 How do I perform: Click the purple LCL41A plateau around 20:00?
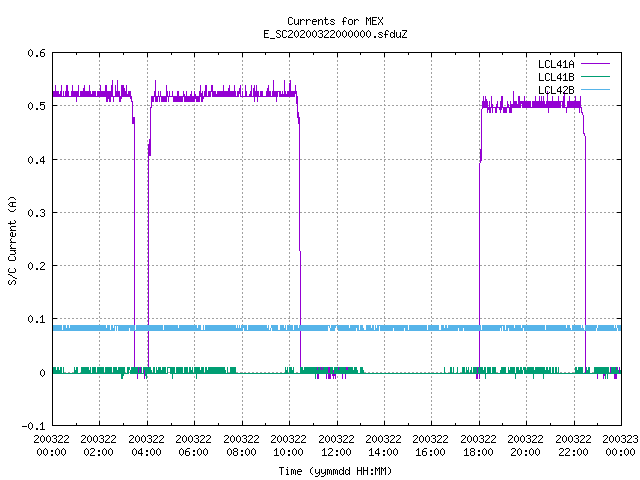tap(527, 105)
